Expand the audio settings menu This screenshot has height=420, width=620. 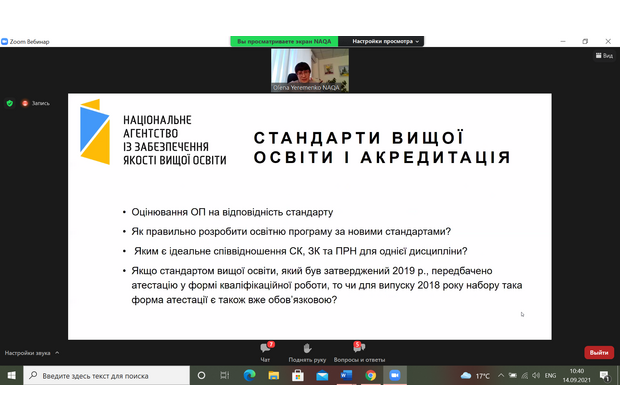(x=57, y=353)
